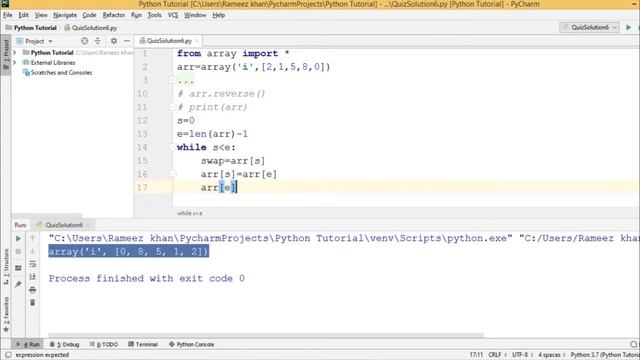The image size is (640, 360).
Task: Open the Edit menu
Action: [23, 15]
